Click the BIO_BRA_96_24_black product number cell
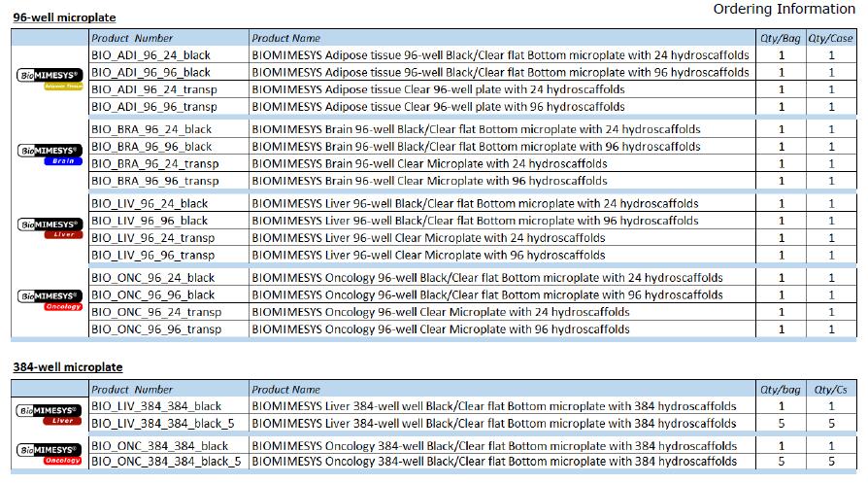 coord(150,129)
